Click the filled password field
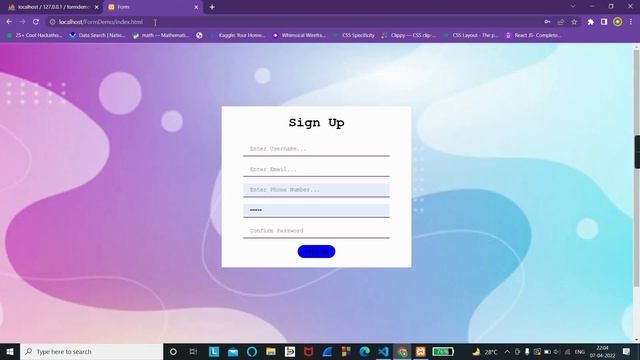The image size is (640, 360). click(316, 211)
